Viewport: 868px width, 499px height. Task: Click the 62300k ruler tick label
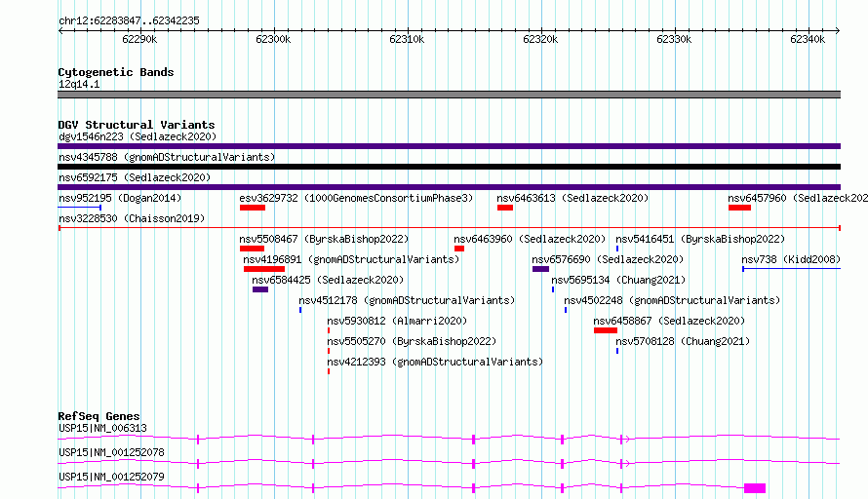[273, 39]
